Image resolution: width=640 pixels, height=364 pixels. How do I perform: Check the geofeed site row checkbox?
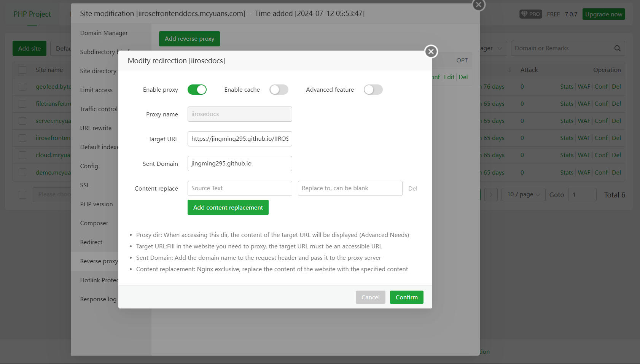pos(22,87)
